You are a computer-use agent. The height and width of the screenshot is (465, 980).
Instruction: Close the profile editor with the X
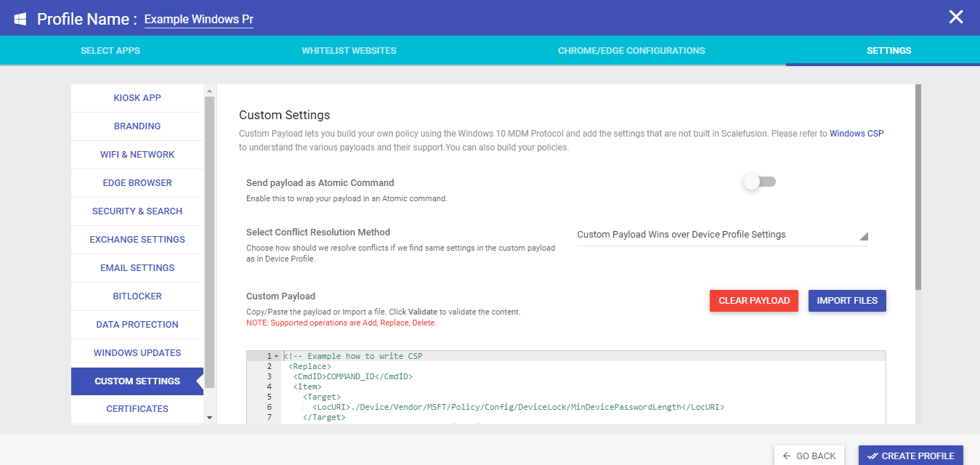pyautogui.click(x=956, y=17)
